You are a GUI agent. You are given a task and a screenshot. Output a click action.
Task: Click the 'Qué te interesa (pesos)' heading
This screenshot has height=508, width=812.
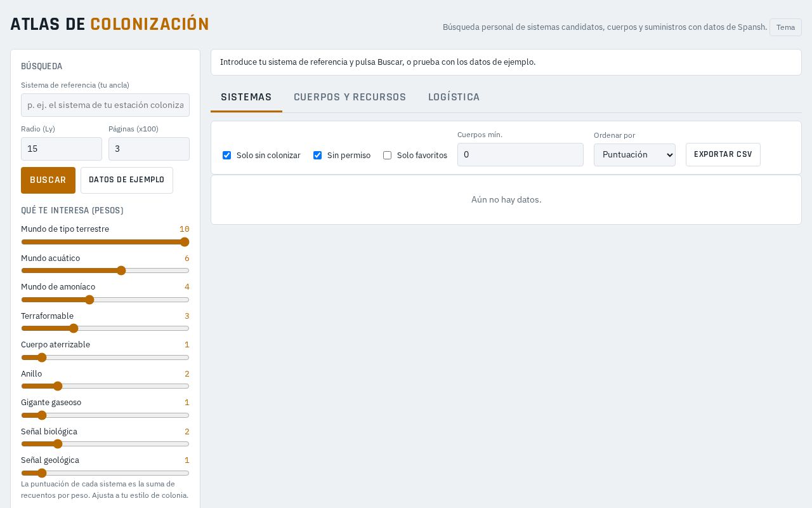[72, 210]
